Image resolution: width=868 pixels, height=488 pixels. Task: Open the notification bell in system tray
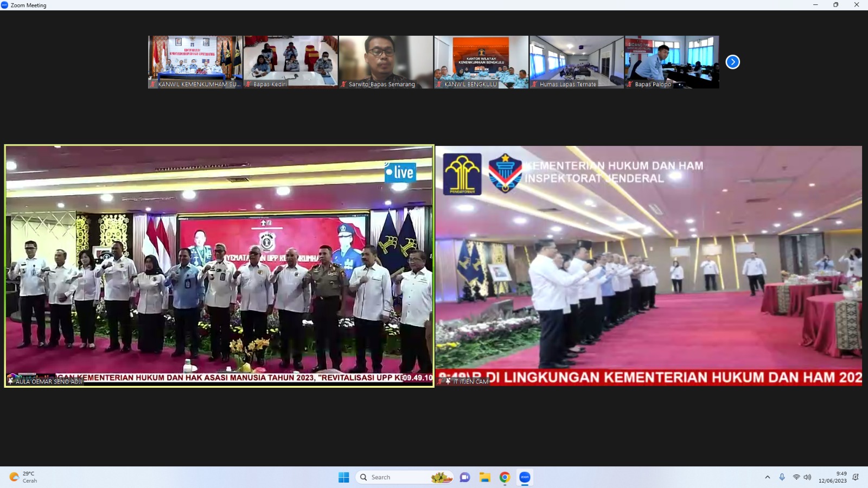(856, 477)
